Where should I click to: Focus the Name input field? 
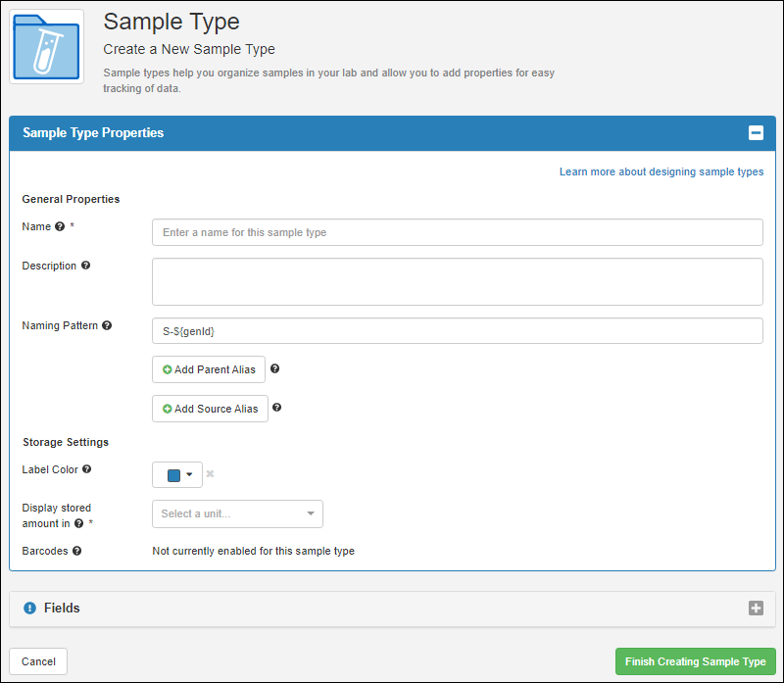coord(457,232)
